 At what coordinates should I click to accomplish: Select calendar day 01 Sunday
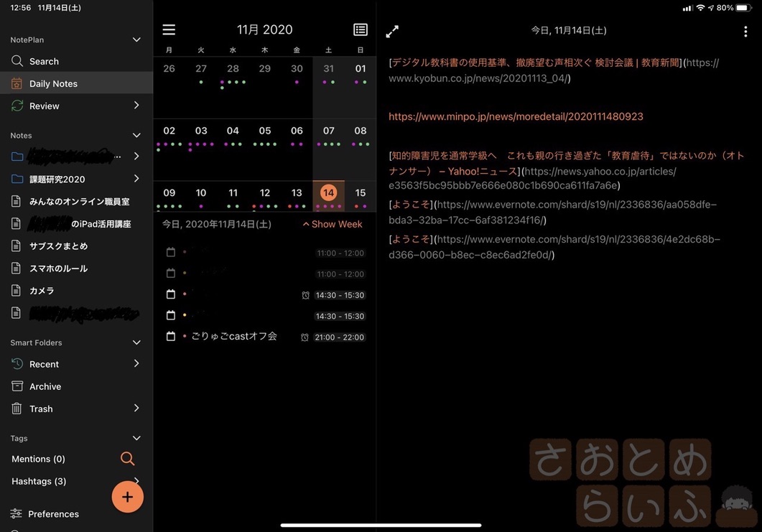coord(360,68)
